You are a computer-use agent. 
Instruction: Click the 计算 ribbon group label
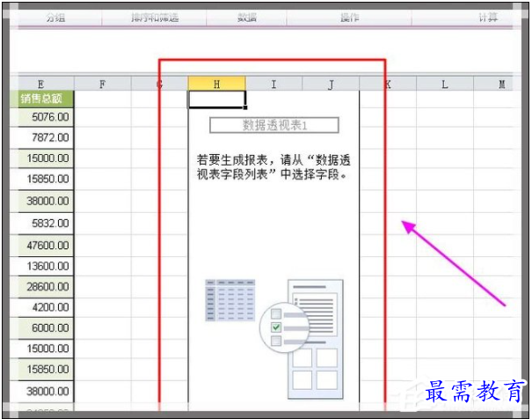[x=488, y=18]
